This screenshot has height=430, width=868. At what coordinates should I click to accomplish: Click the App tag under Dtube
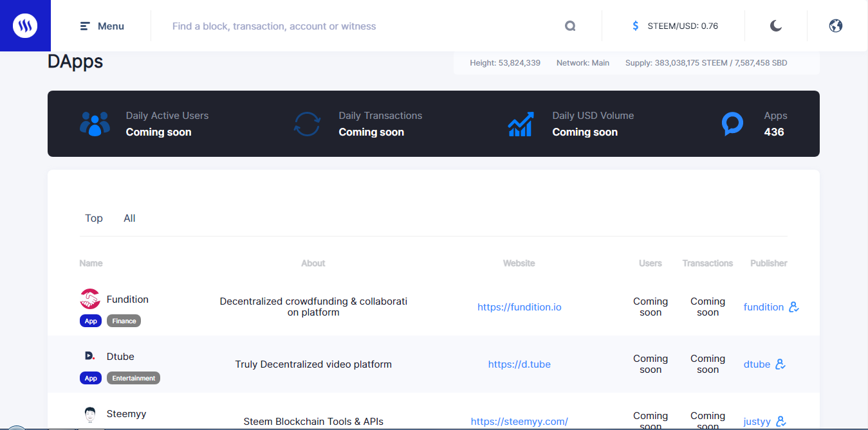coord(91,378)
